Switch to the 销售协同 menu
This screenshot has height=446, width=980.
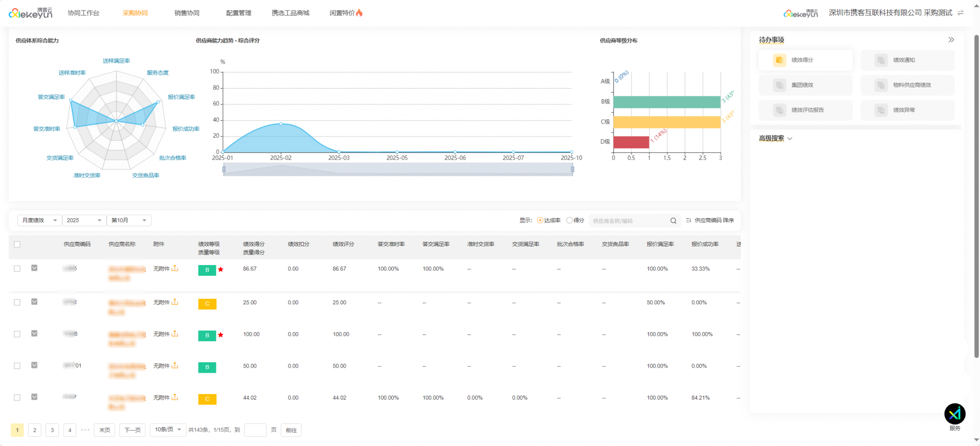187,13
